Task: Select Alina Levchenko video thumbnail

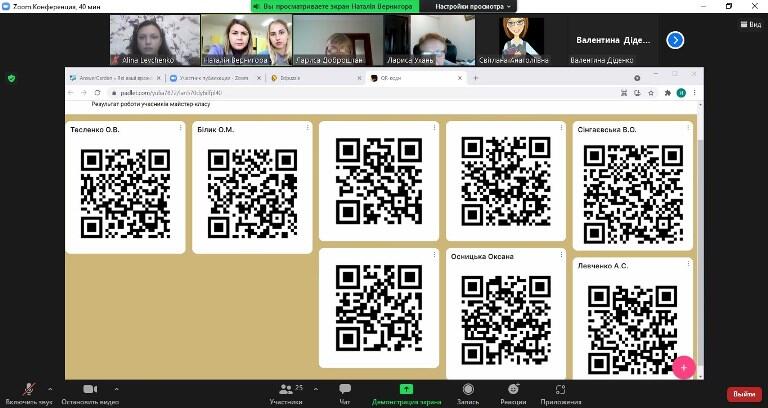Action: tap(155, 40)
